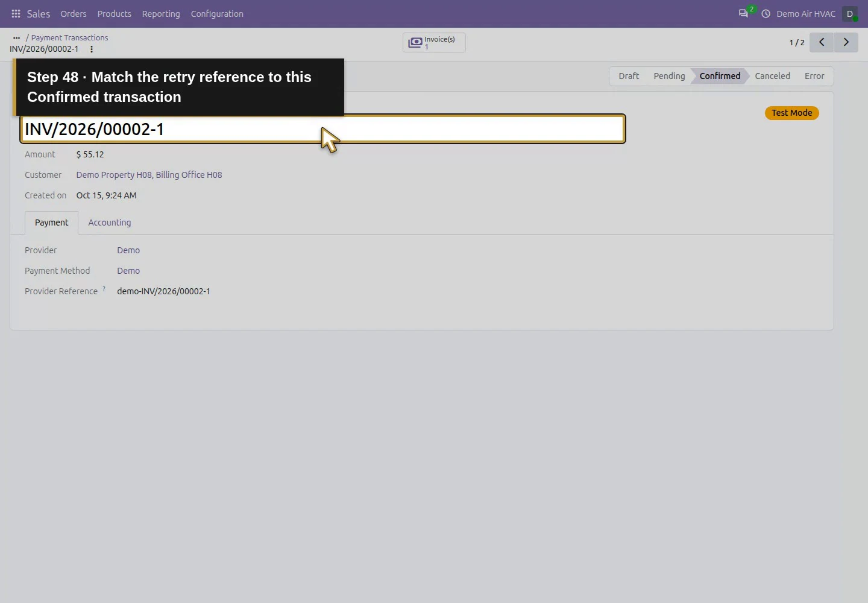The width and height of the screenshot is (868, 603).
Task: Select the Error status stage
Action: pos(814,76)
